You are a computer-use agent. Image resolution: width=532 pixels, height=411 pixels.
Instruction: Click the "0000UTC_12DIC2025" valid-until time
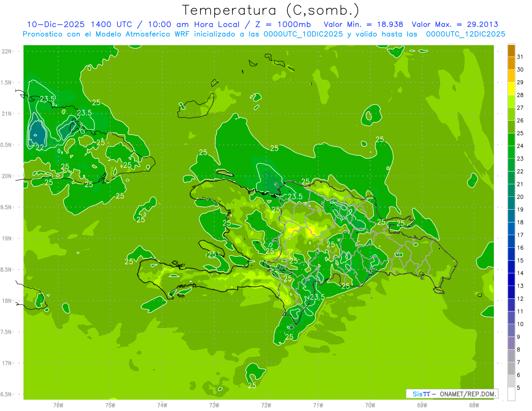tap(465, 34)
